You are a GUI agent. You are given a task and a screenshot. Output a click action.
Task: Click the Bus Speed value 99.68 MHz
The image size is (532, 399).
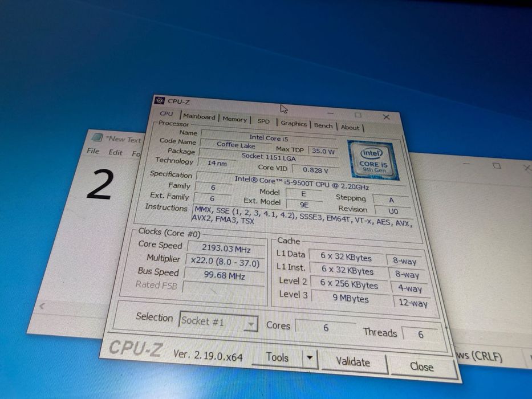click(x=224, y=275)
